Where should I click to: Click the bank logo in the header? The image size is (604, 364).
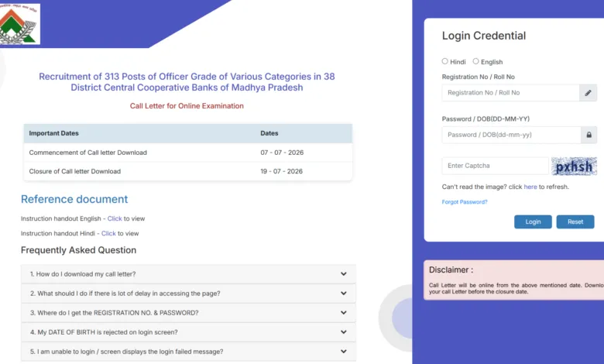19,24
